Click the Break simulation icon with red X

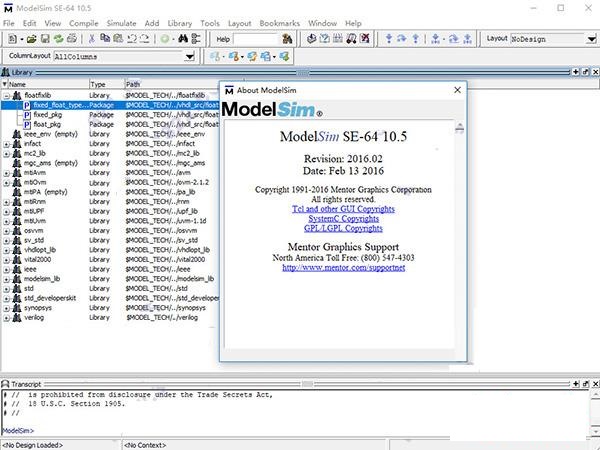coord(365,39)
